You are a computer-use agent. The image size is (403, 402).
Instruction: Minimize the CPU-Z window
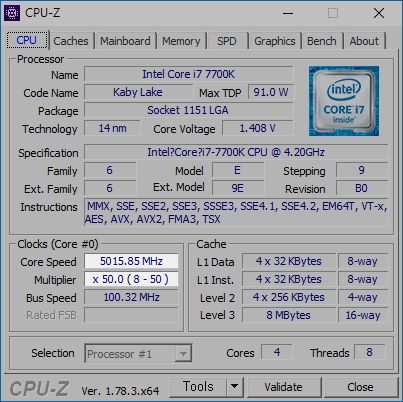pos(288,13)
